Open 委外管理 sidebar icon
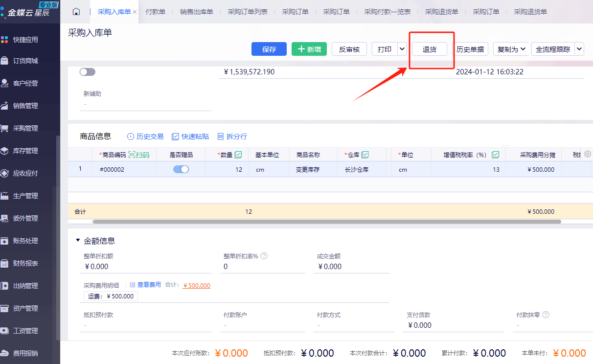The image size is (593, 364). pos(4,218)
